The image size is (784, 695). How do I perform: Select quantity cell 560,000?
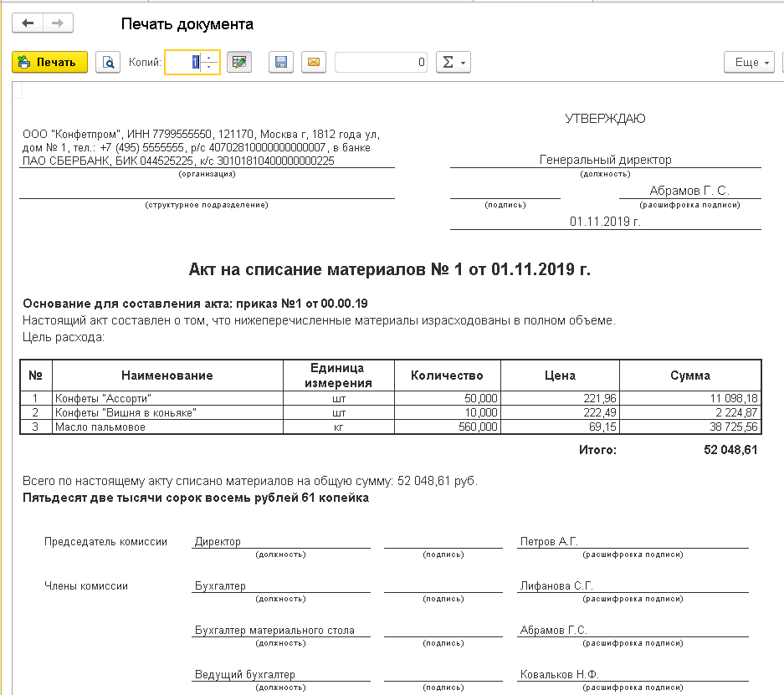pyautogui.click(x=448, y=427)
